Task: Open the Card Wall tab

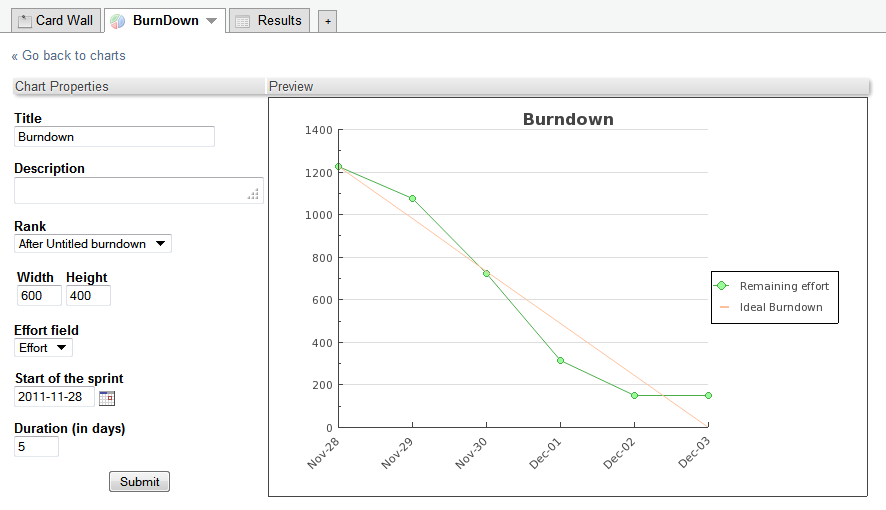Action: coord(56,21)
